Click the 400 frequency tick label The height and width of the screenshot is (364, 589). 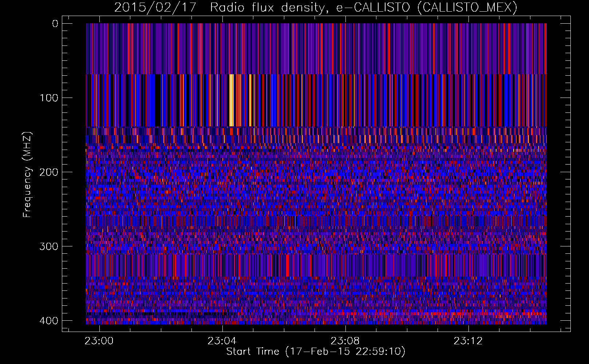pyautogui.click(x=48, y=321)
